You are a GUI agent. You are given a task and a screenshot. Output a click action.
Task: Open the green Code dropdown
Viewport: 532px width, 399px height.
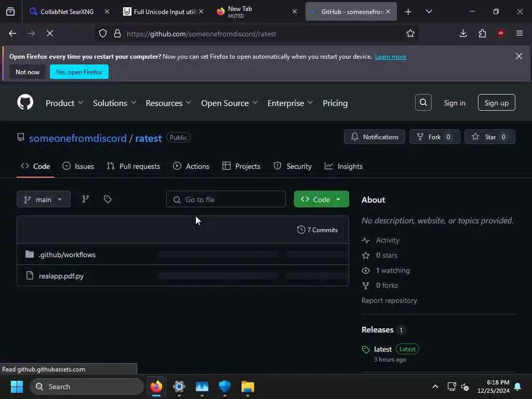[321, 199]
